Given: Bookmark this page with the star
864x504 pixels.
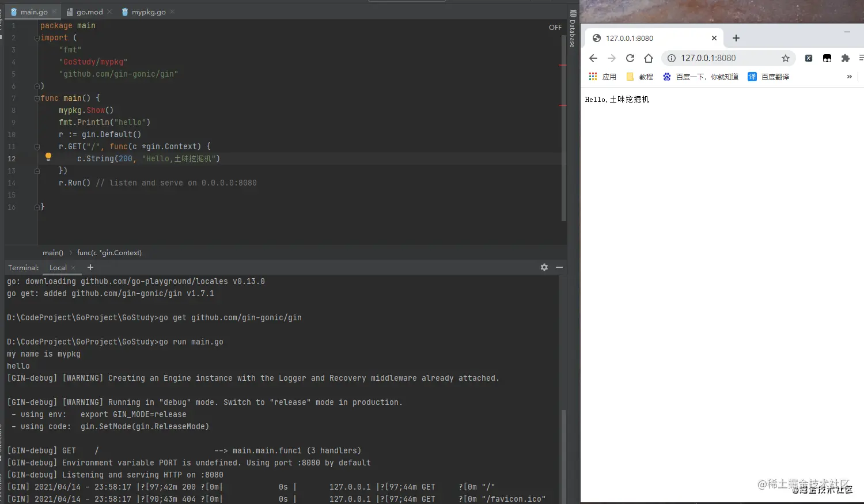Looking at the screenshot, I should pyautogui.click(x=786, y=58).
